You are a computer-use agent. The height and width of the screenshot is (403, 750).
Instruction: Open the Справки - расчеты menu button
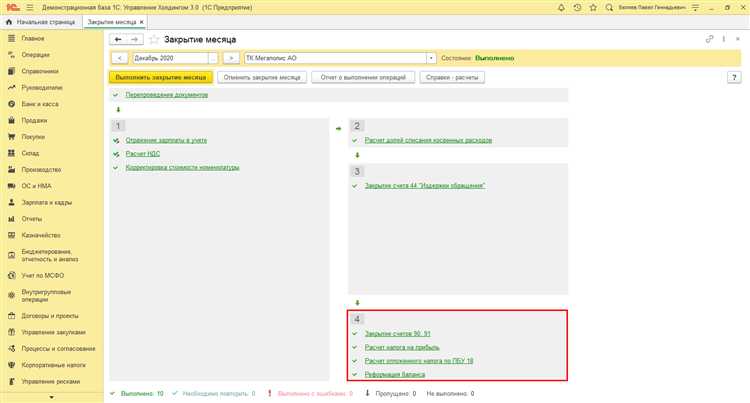(452, 77)
